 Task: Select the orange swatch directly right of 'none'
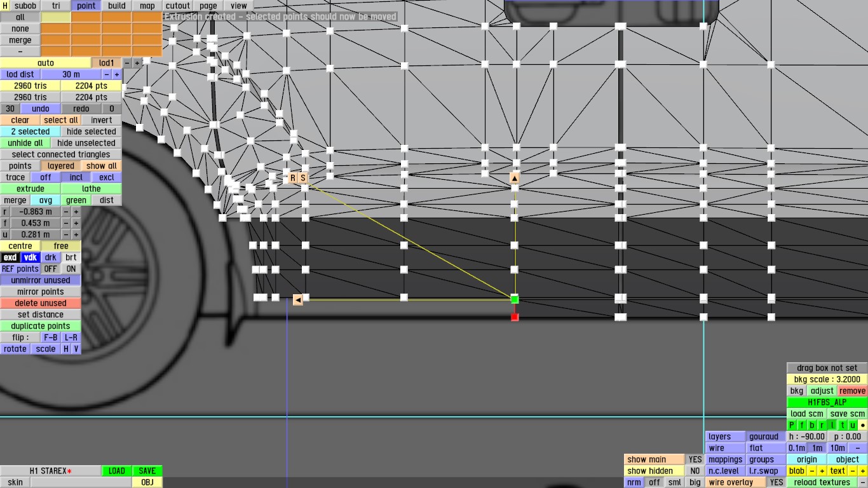[56, 29]
